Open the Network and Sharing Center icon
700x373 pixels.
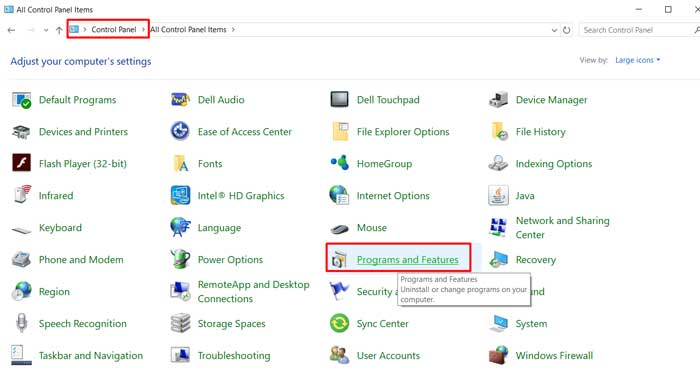pos(498,228)
